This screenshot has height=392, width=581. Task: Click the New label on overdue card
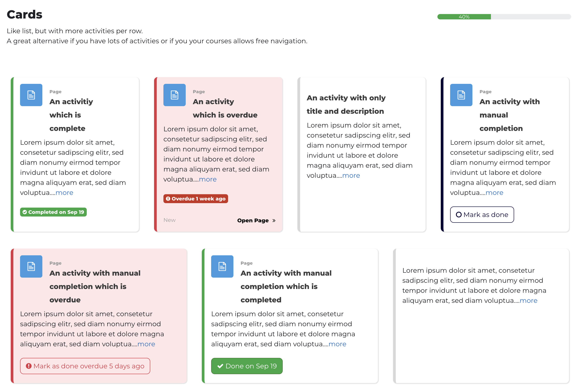pyautogui.click(x=169, y=220)
